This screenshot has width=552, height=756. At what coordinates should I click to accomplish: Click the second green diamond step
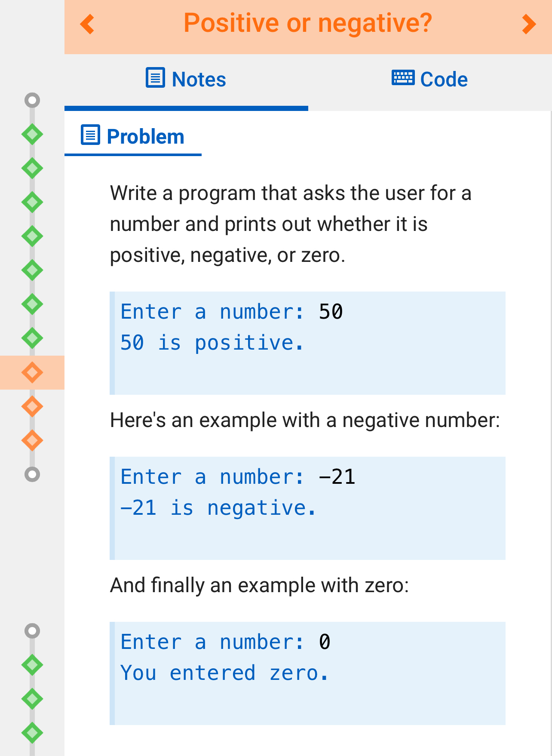pyautogui.click(x=32, y=169)
